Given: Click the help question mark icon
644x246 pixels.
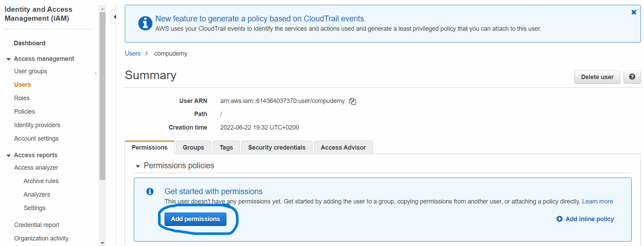Looking at the screenshot, I should tap(632, 77).
